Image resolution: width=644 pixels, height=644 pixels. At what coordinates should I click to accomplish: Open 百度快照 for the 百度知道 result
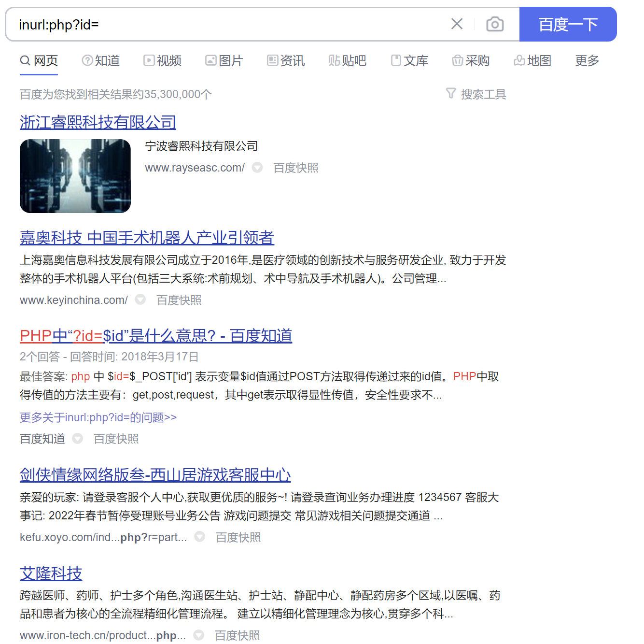(x=116, y=439)
